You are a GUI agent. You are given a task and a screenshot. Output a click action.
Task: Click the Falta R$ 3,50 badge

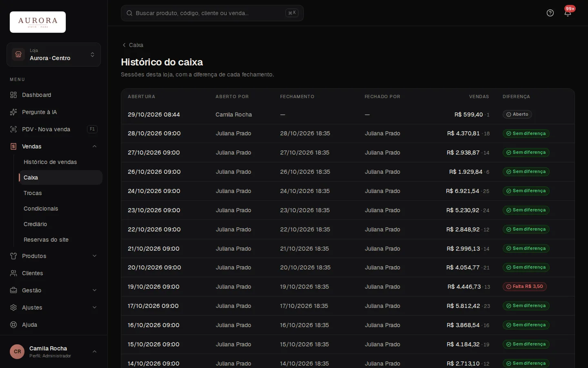(524, 287)
